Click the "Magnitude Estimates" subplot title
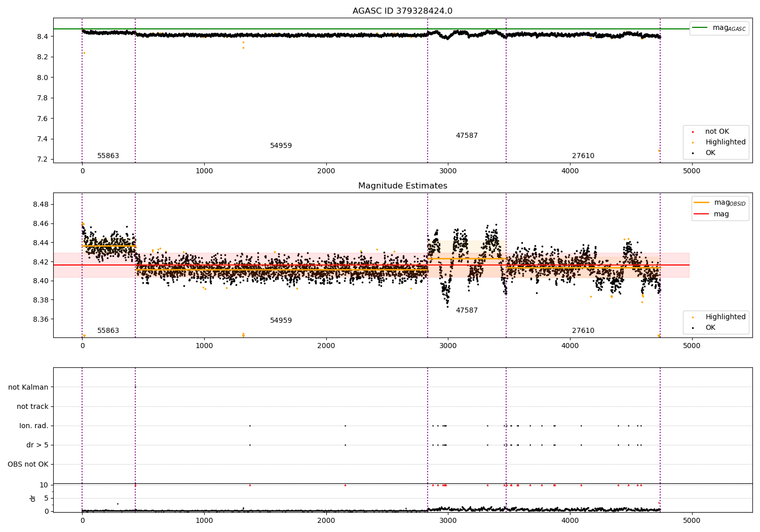The width and height of the screenshot is (760, 532). [402, 186]
